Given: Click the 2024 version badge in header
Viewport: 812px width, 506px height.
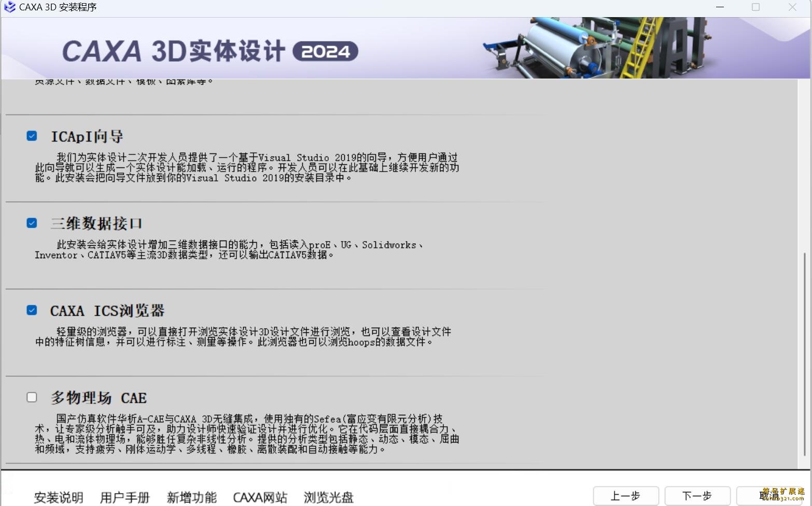Looking at the screenshot, I should [325, 51].
